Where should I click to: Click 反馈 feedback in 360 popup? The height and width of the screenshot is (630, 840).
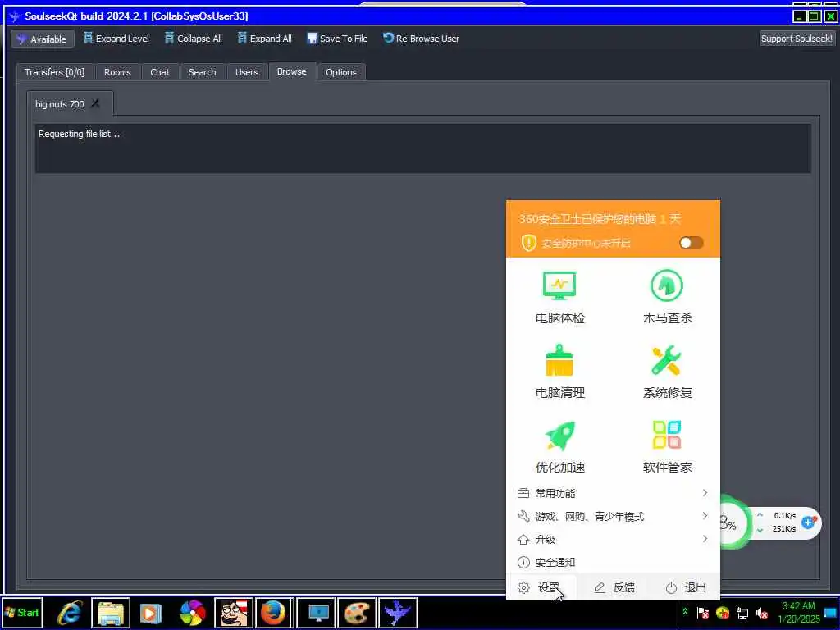click(614, 587)
